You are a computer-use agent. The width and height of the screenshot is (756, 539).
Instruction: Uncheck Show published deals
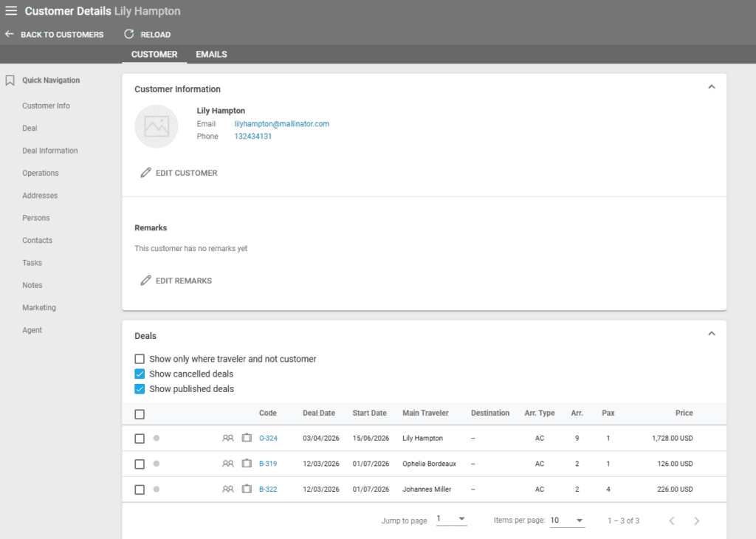pos(140,388)
